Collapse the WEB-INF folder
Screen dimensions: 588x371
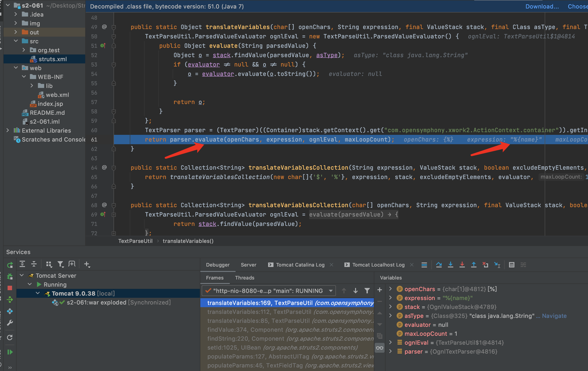pos(24,77)
